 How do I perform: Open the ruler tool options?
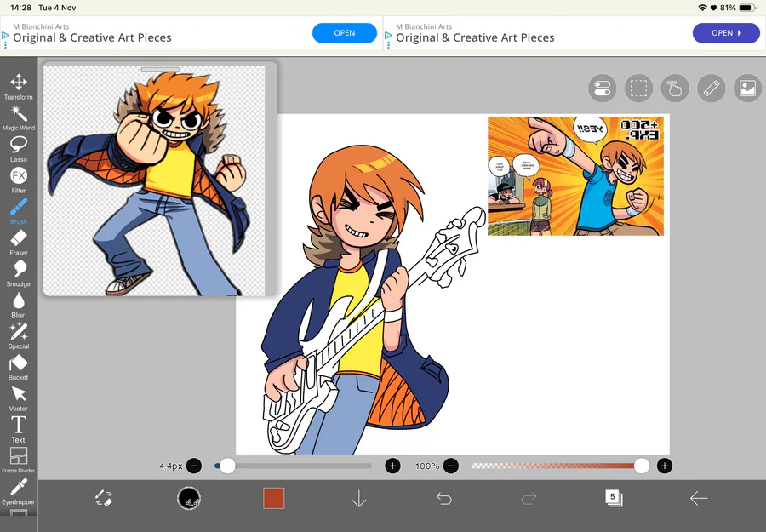712,89
